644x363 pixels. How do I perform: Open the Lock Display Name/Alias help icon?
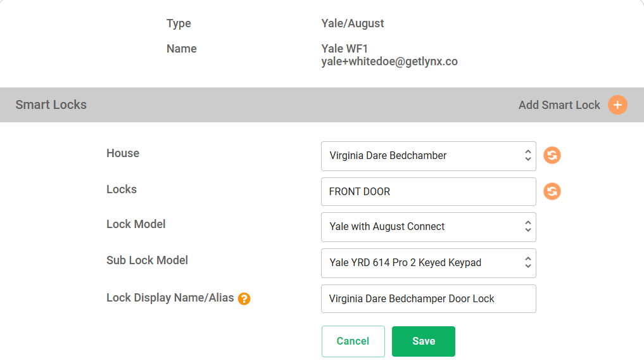click(244, 298)
